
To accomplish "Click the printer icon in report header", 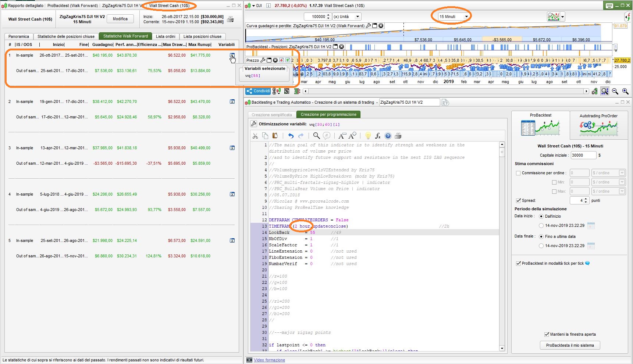I will pos(231,19).
